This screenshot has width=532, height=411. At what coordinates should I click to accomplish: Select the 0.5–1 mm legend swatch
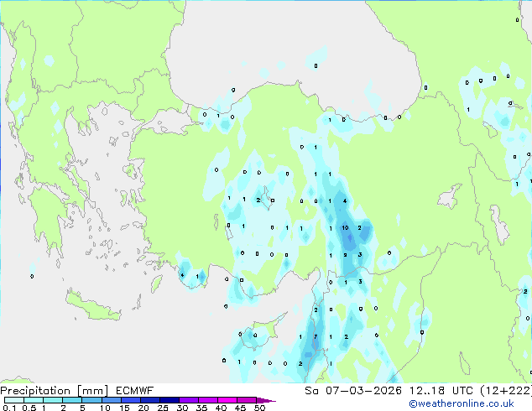coord(34,400)
